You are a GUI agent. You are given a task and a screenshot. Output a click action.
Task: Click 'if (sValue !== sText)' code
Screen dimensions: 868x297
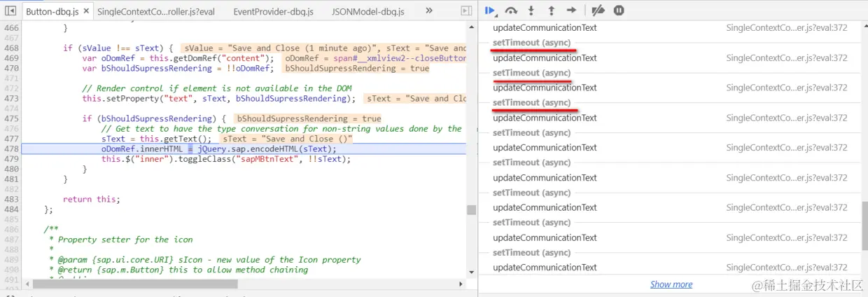pos(113,48)
